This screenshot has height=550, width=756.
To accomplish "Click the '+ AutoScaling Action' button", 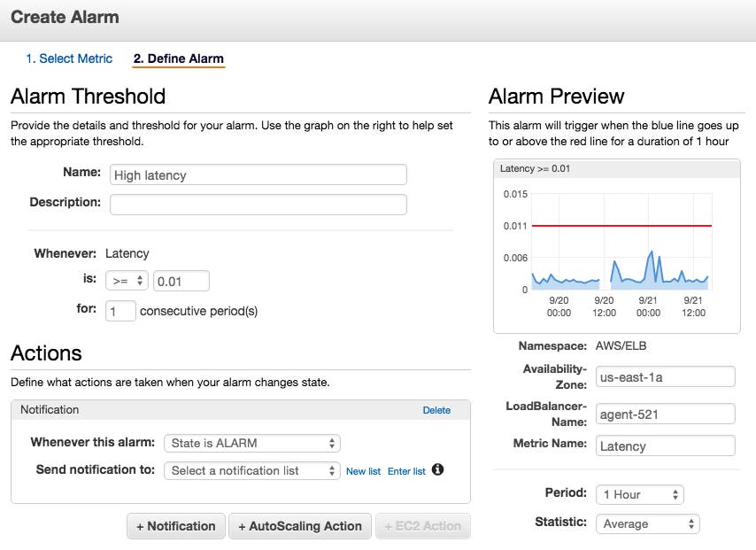I will (x=302, y=526).
